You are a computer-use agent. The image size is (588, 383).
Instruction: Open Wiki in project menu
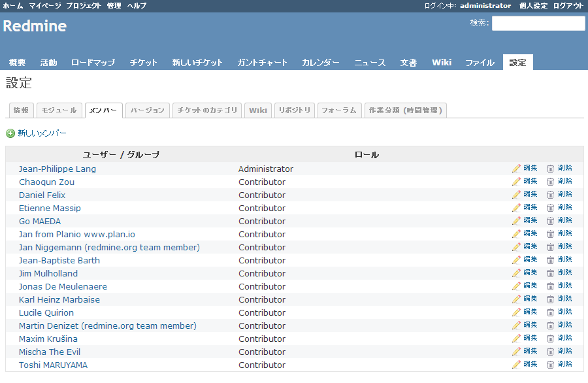(442, 63)
